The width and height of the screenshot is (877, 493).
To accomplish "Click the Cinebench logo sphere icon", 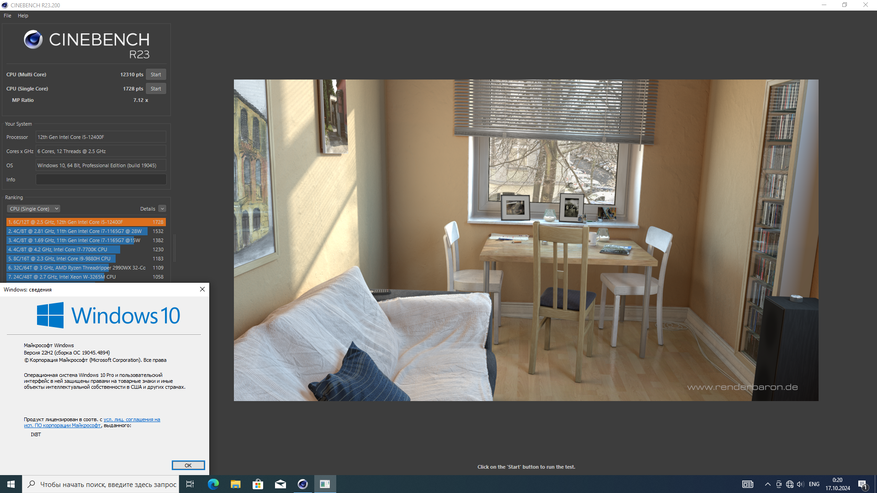I will (33, 40).
